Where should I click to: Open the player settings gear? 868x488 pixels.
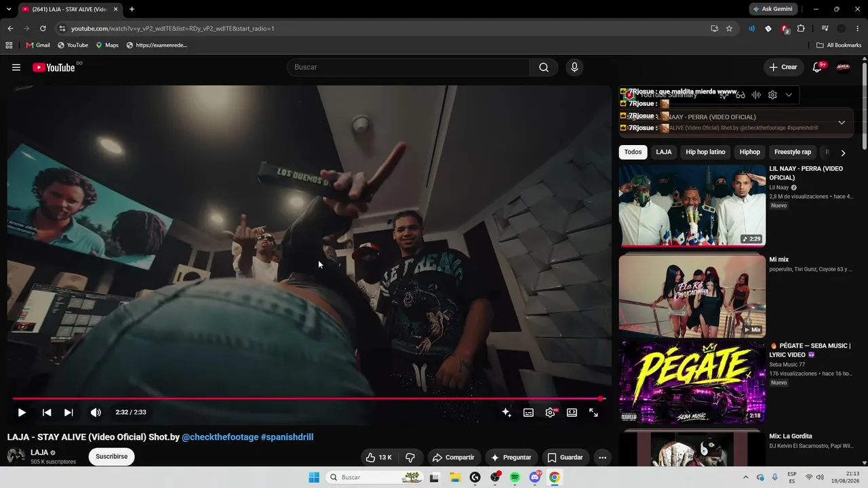coord(550,412)
